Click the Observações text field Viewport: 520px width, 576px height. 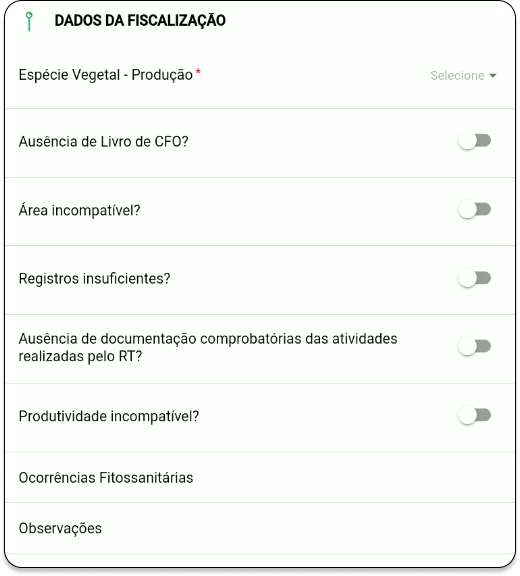[x=260, y=528]
